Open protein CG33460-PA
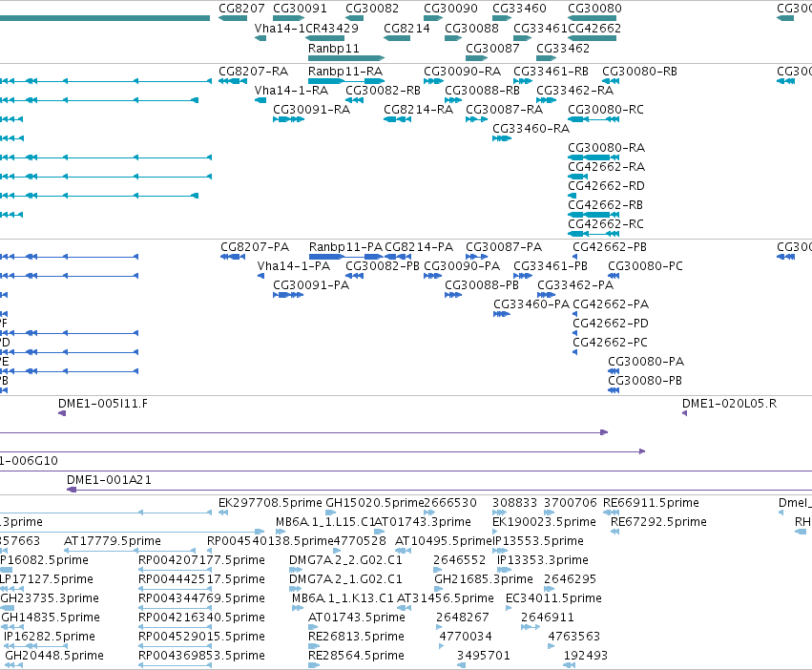The height and width of the screenshot is (670, 812). tap(502, 314)
